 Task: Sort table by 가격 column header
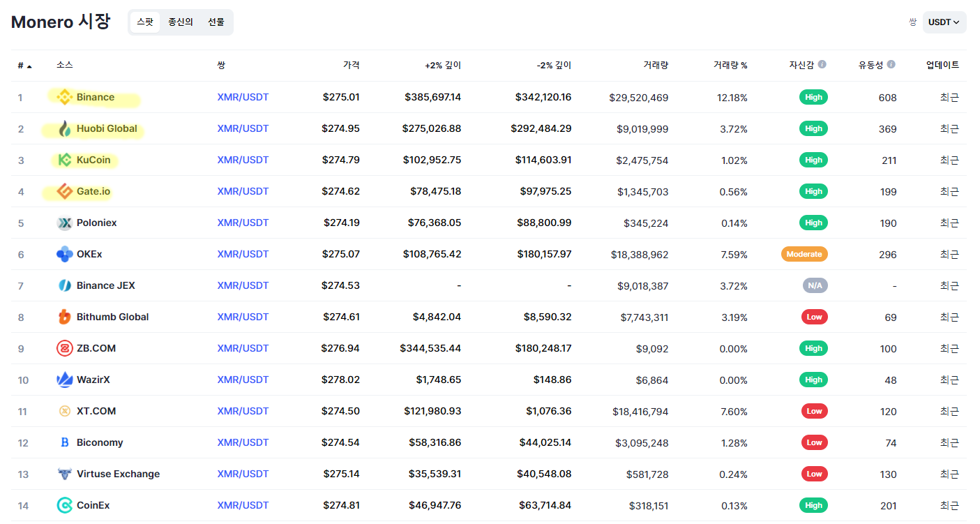coord(352,65)
